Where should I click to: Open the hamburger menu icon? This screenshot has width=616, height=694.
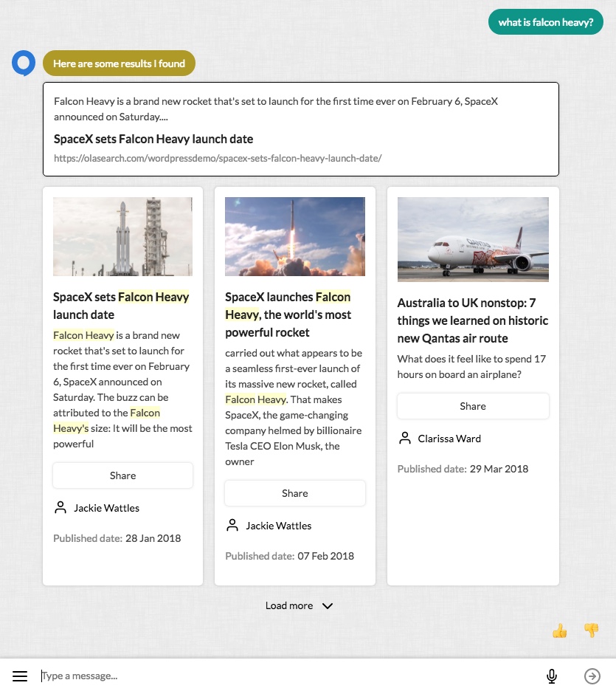click(20, 676)
